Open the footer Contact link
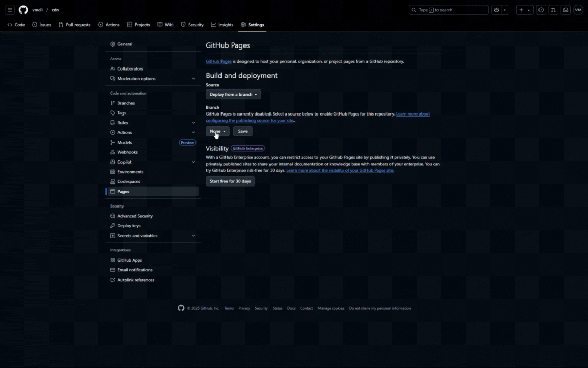Image resolution: width=588 pixels, height=368 pixels. pos(306,308)
